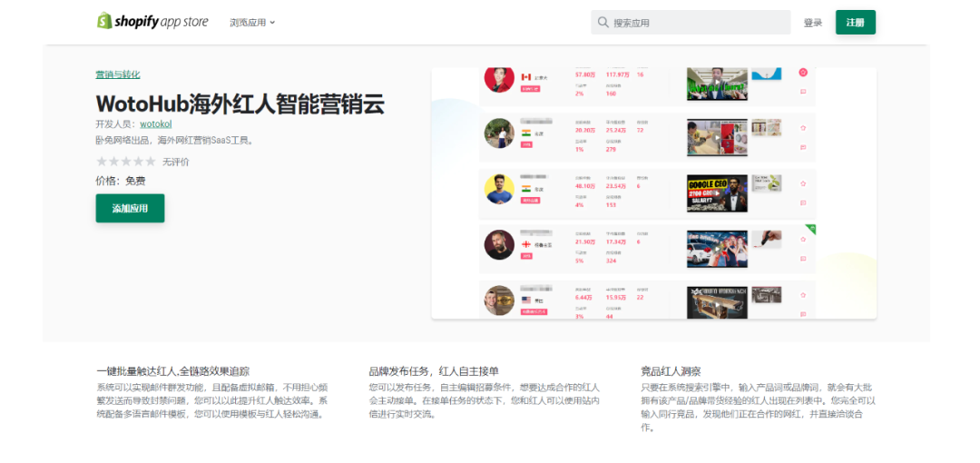Click the first gray rating star
Screen dimensions: 980x463
coord(102,162)
